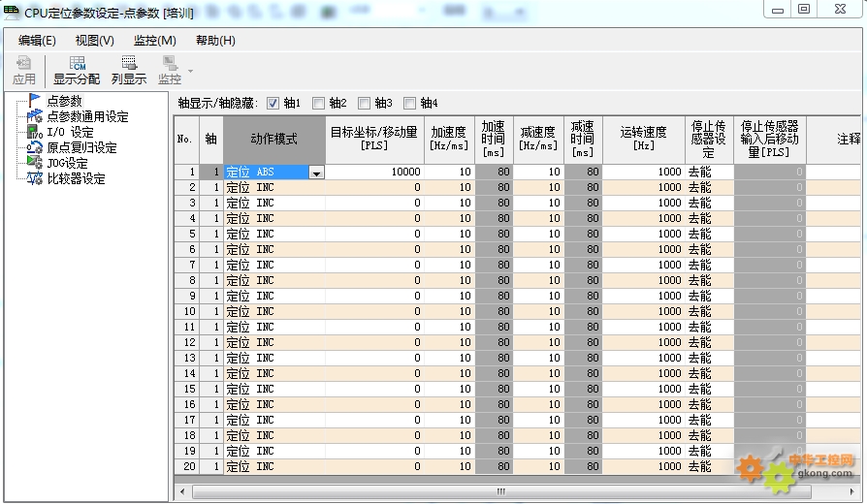867x504 pixels.
Task: Click 去能 cell in row 8
Action: click(x=710, y=280)
